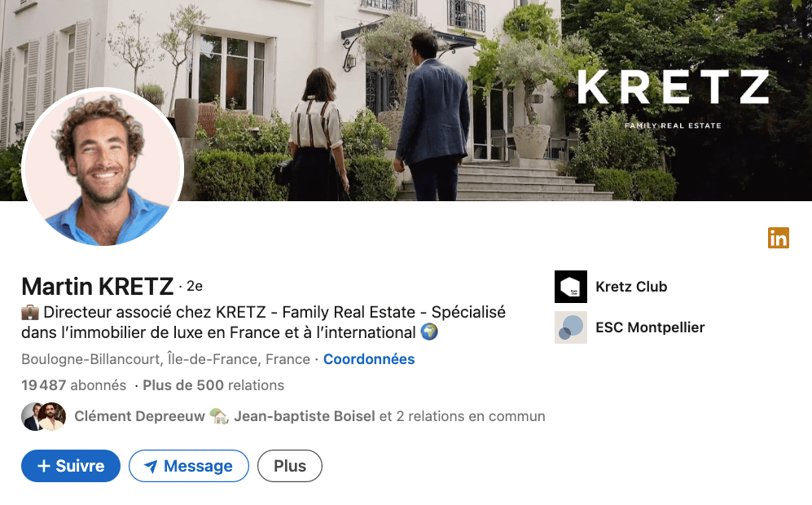View Martin Kretz profile photo
Image resolution: width=812 pixels, height=505 pixels.
tap(103, 169)
